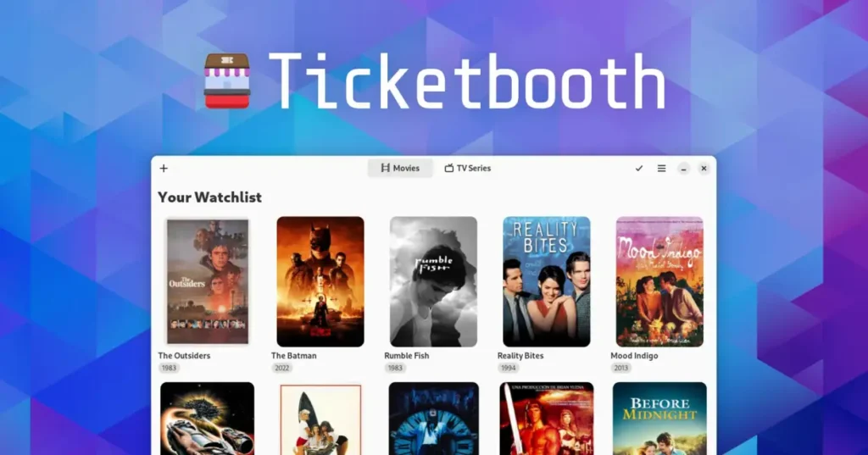
Task: Click the 2022 year badge under The Batman
Action: pos(281,368)
